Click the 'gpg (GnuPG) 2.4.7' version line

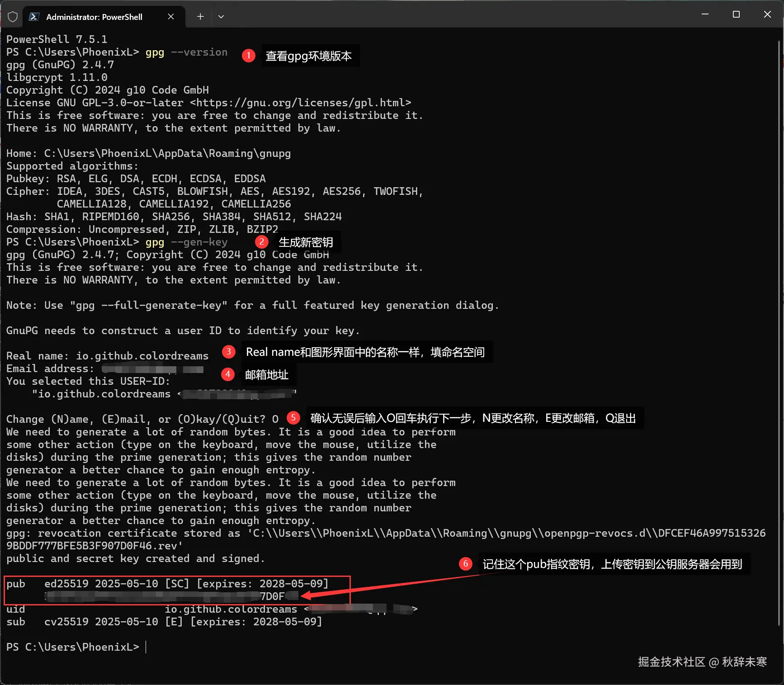click(60, 65)
